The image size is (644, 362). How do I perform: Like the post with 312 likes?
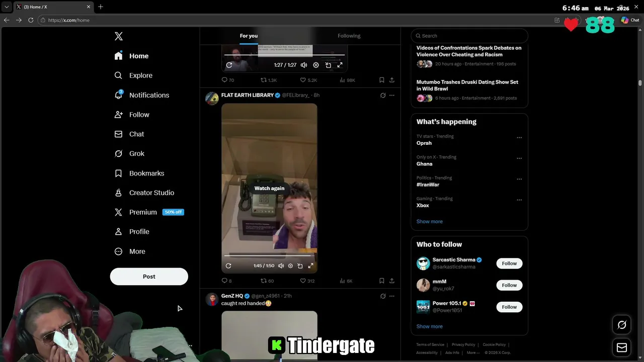point(307,281)
